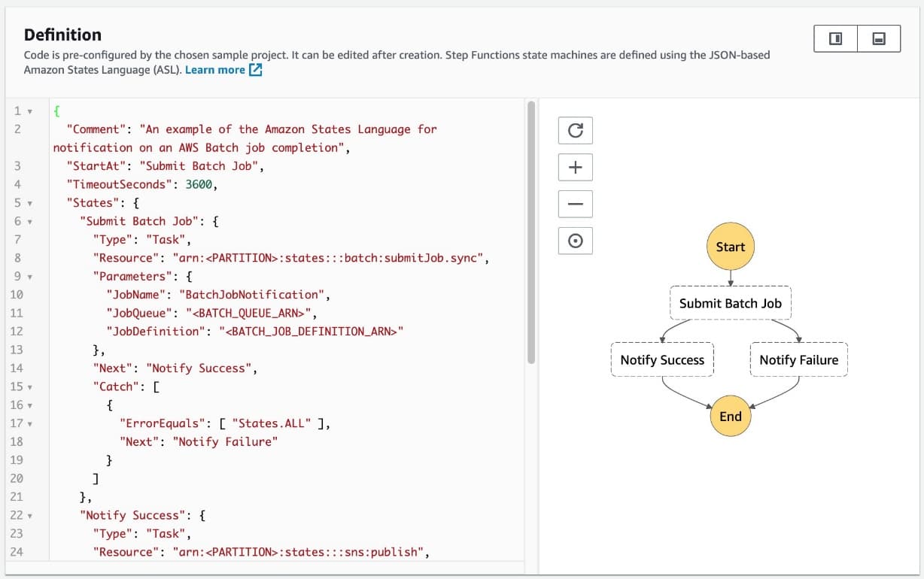The height and width of the screenshot is (579, 924).
Task: Switch to side-by-side panel layout
Action: 836,38
